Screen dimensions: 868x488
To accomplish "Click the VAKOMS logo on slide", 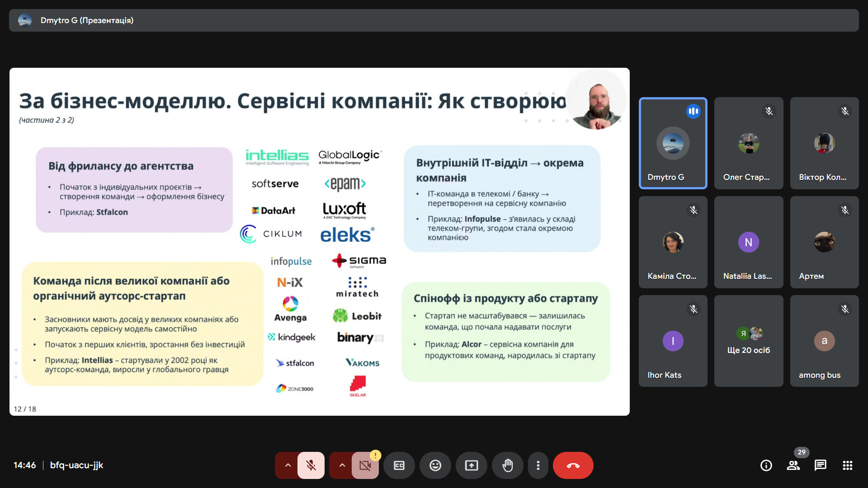I will click(363, 363).
